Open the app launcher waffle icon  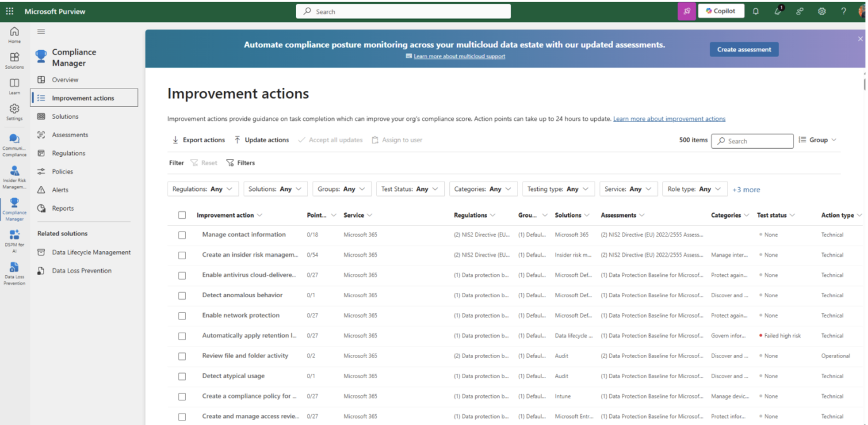click(9, 11)
